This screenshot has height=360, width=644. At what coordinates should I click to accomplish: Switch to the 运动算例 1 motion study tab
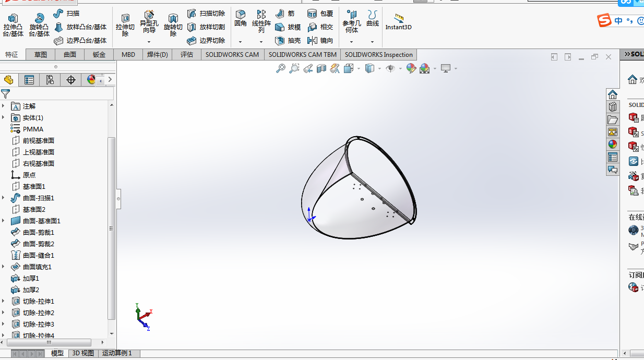(117, 353)
